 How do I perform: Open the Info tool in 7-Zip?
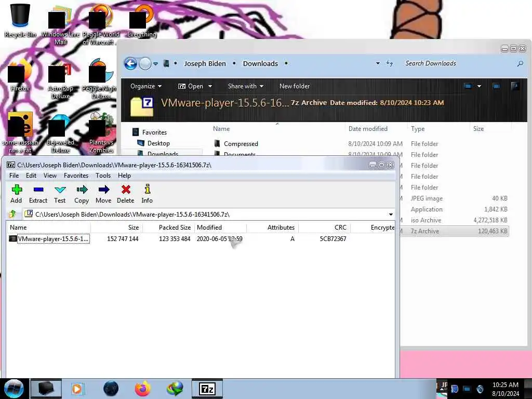[x=147, y=194]
